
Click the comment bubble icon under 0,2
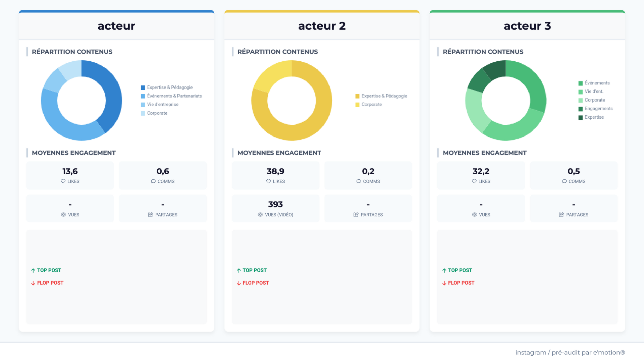tap(359, 181)
